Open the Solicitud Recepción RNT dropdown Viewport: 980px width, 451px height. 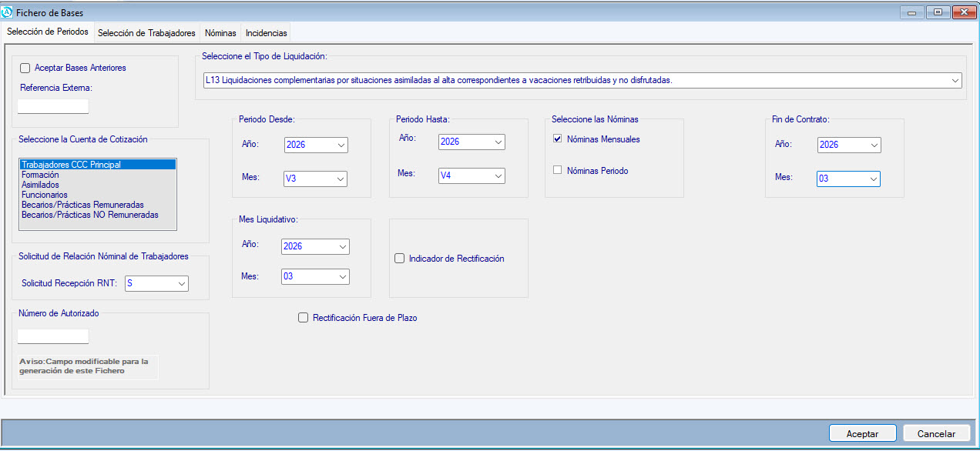coord(181,284)
